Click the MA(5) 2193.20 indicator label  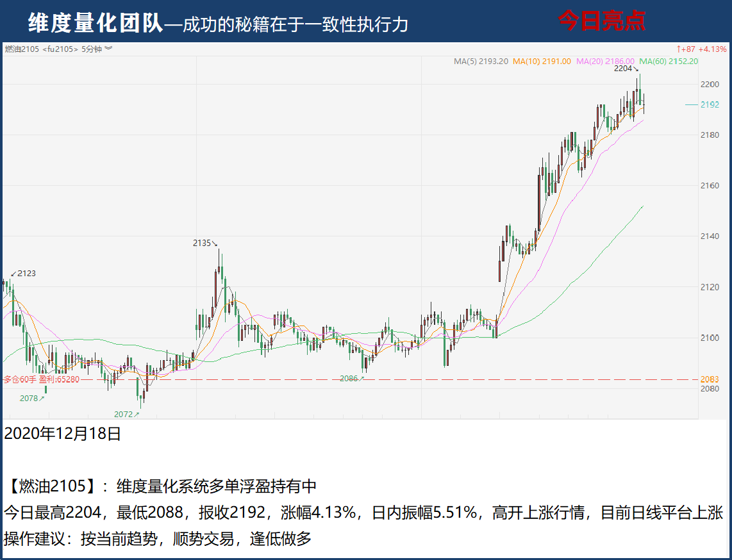pos(481,62)
